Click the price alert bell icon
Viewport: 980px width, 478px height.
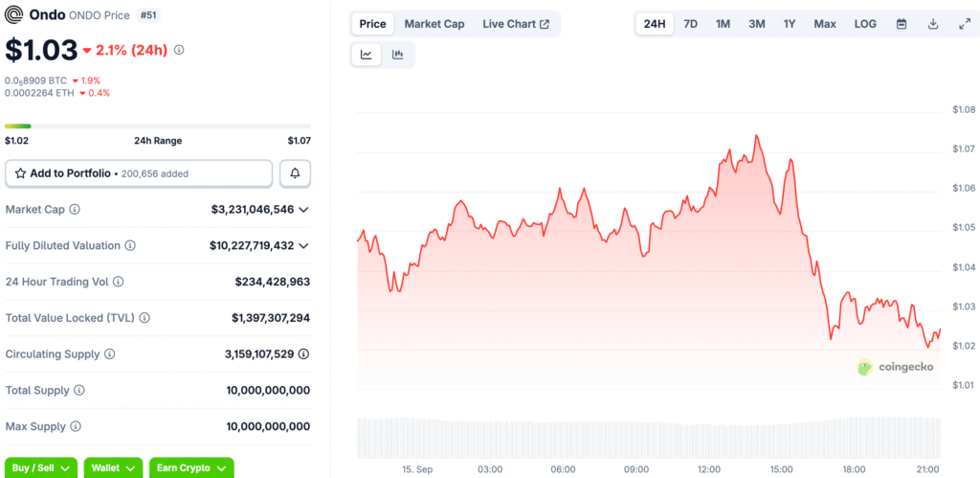click(x=295, y=173)
